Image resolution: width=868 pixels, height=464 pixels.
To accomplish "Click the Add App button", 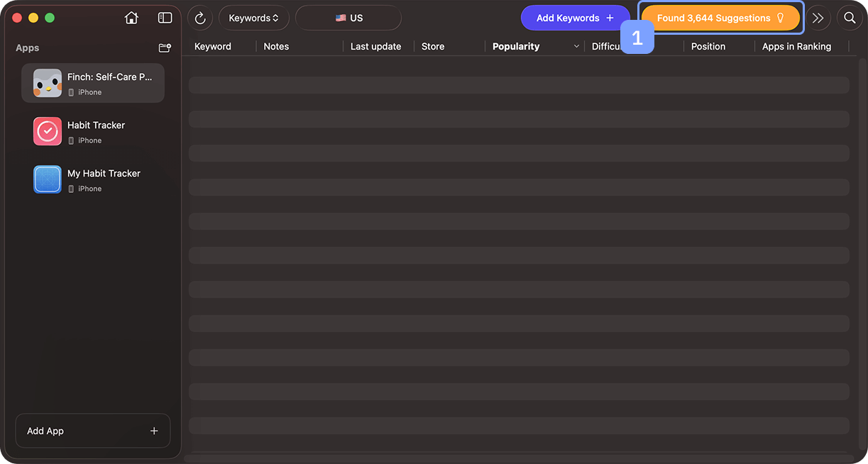I will 92,431.
